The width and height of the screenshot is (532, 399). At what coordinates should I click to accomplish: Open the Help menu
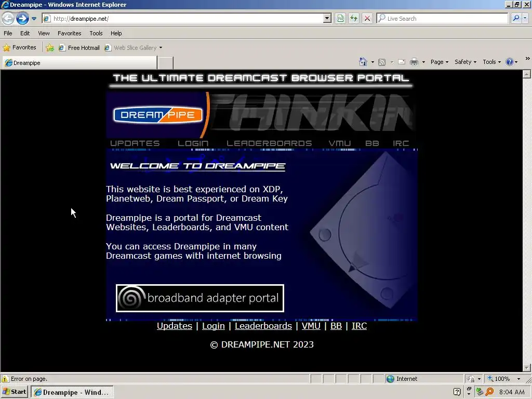click(x=116, y=33)
